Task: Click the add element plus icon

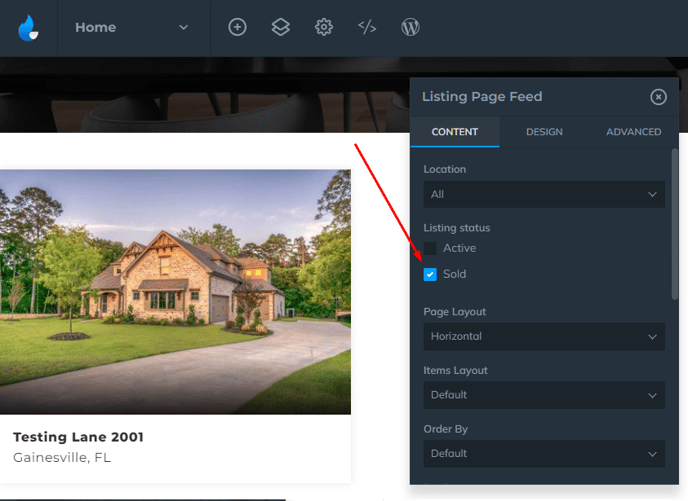Action: 237,27
